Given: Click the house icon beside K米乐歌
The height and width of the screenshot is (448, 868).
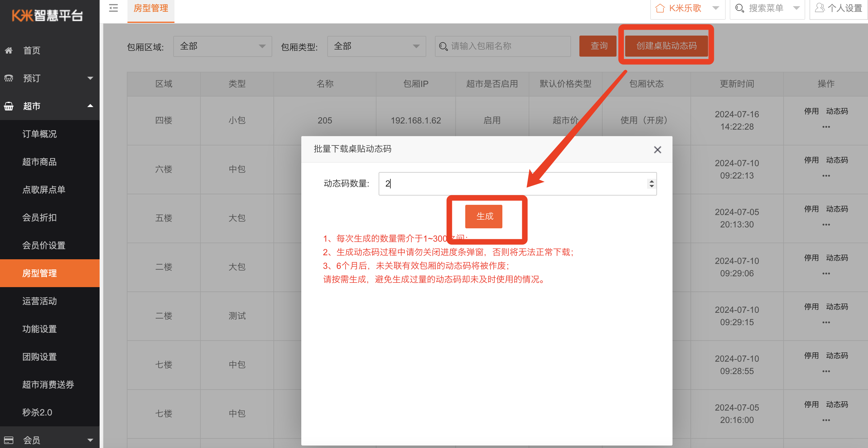Looking at the screenshot, I should pyautogui.click(x=660, y=8).
